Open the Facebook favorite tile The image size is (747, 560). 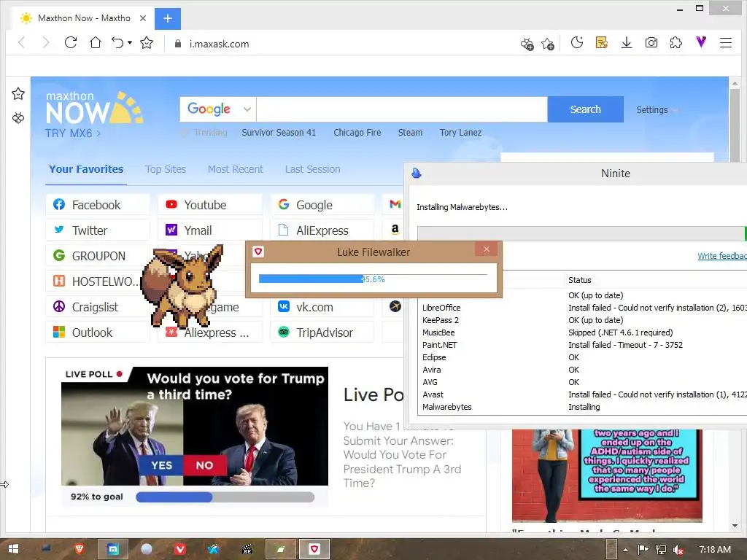point(98,205)
